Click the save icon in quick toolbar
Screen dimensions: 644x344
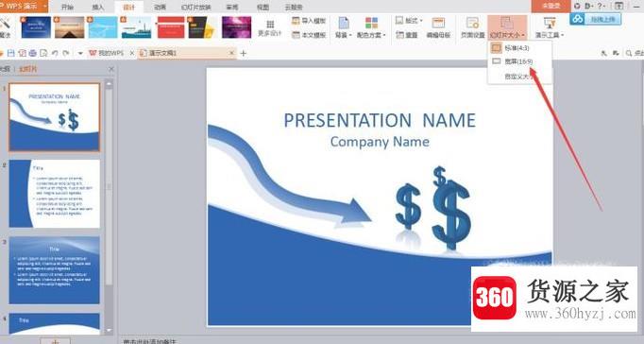[11, 53]
